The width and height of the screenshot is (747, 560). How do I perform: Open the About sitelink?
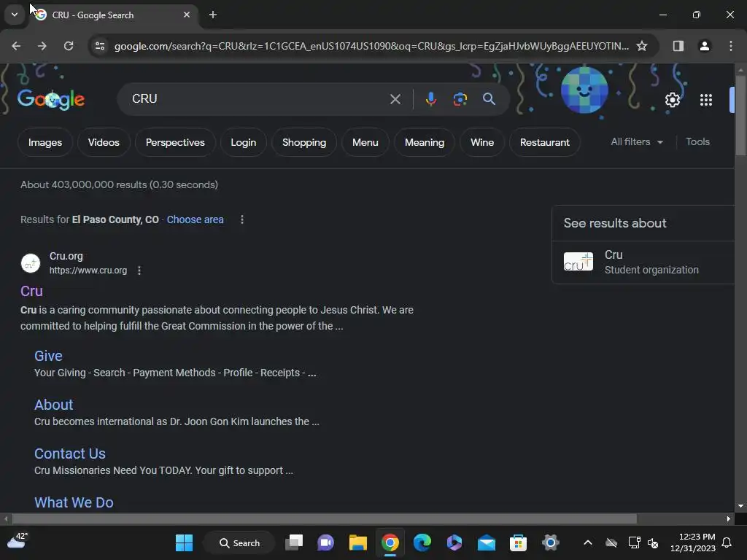54,405
